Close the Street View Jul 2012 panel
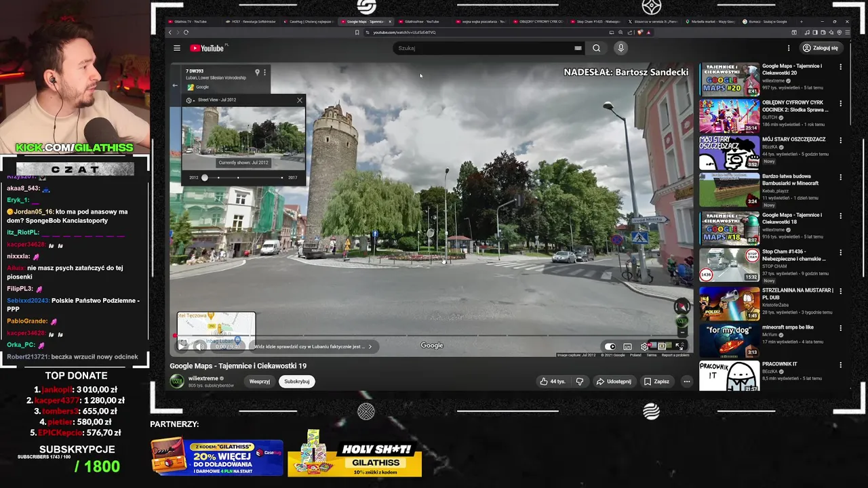Screen dimensions: 868x488 pos(299,100)
